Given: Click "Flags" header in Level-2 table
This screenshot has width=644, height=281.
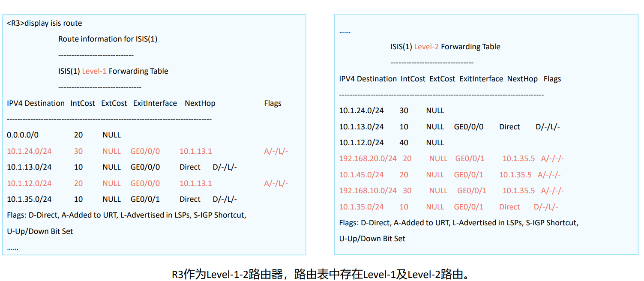Looking at the screenshot, I should 552,79.
